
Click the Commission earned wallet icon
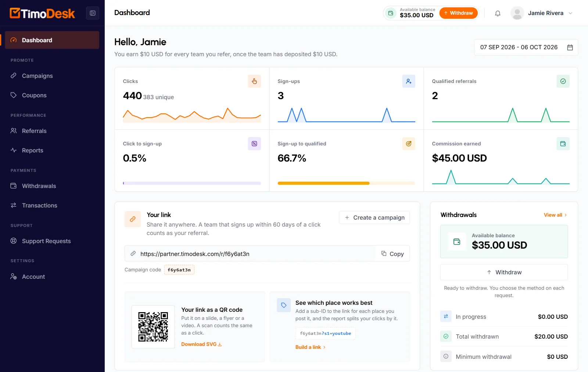click(563, 144)
